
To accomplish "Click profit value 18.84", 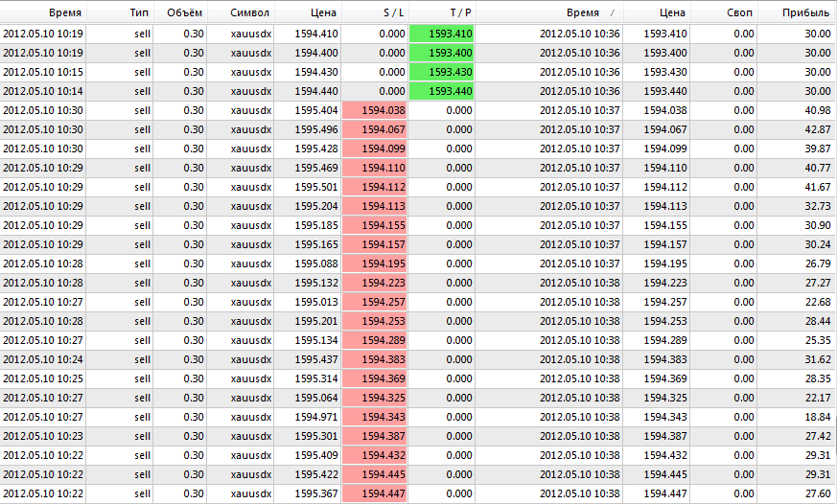I will [819, 417].
